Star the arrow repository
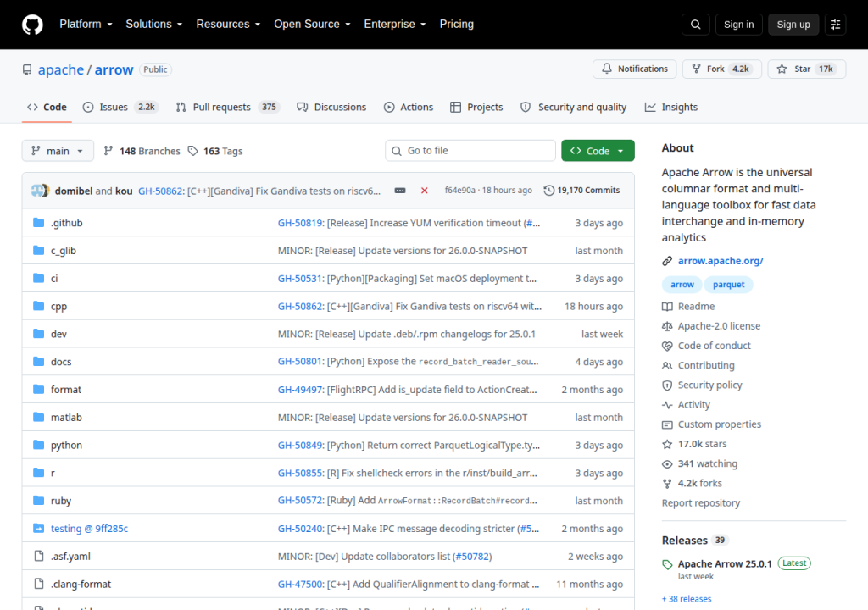The image size is (868, 610). pos(807,69)
